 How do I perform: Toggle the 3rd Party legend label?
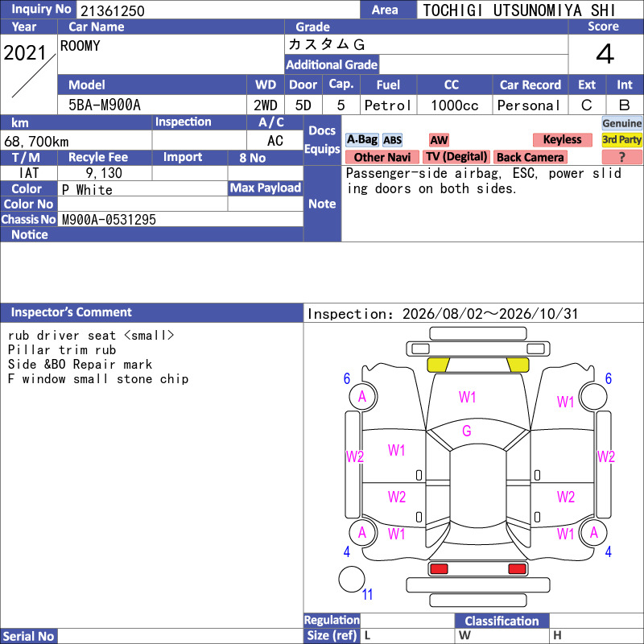point(621,139)
